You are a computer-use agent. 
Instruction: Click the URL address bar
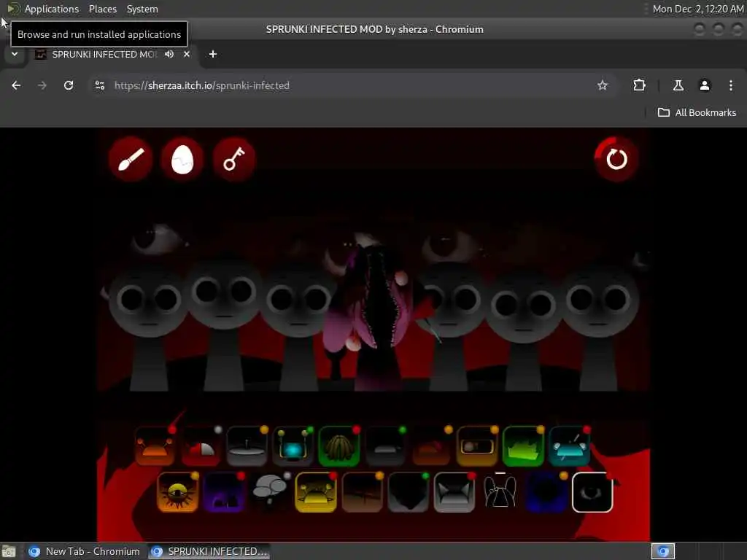click(x=352, y=85)
